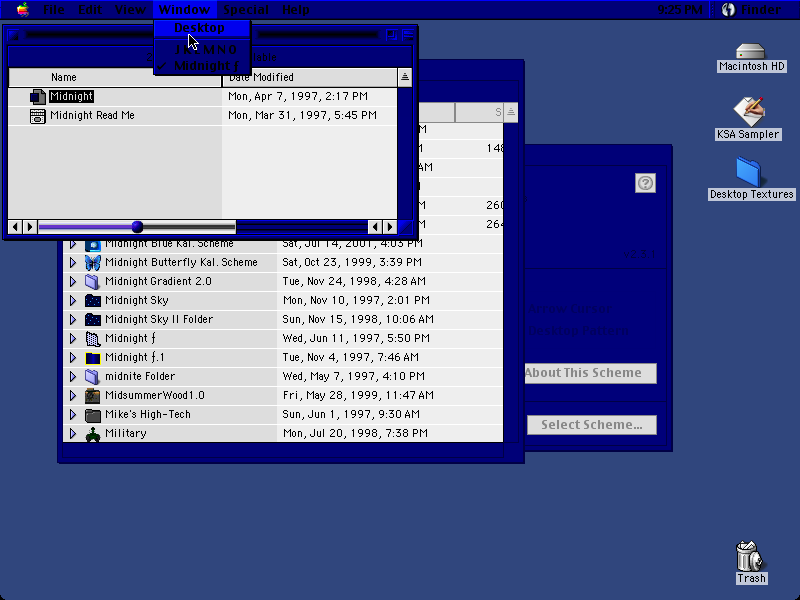Open the Edit menu

click(x=90, y=9)
